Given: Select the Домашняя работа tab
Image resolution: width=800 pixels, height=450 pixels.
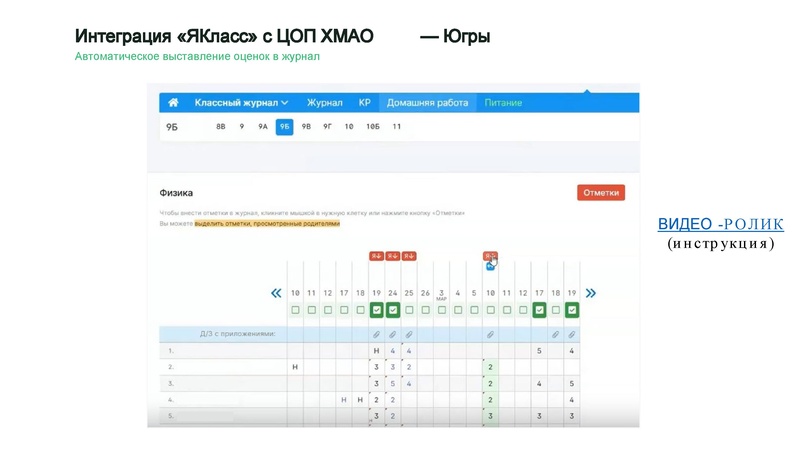Looking at the screenshot, I should coord(427,103).
